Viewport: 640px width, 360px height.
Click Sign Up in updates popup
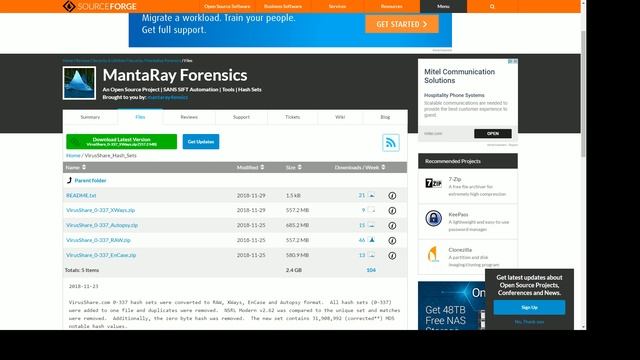pyautogui.click(x=529, y=307)
